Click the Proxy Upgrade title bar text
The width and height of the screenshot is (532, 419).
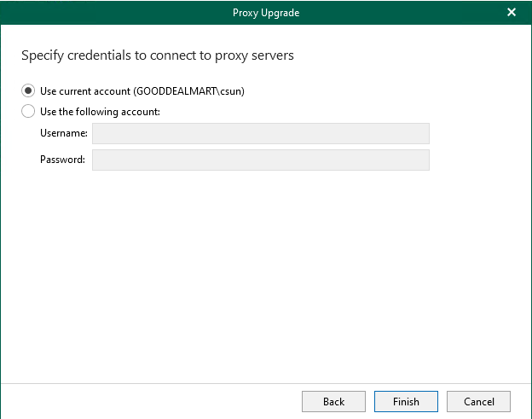click(266, 13)
